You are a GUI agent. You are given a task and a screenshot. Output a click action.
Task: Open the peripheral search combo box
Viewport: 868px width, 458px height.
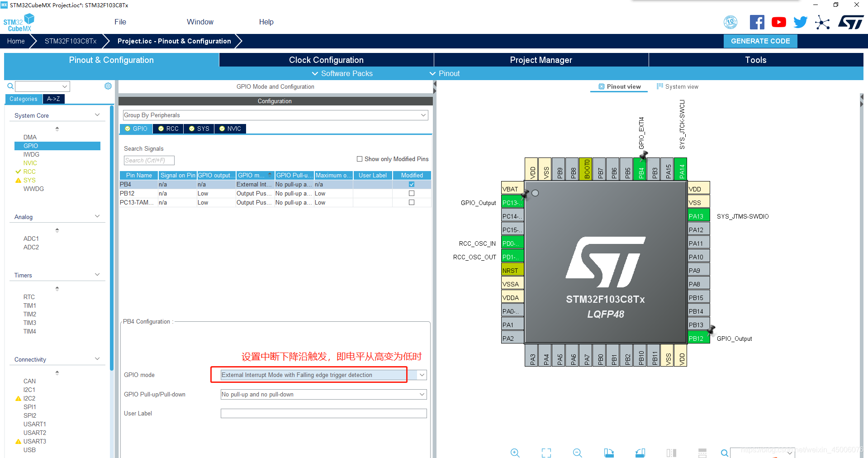pos(43,86)
